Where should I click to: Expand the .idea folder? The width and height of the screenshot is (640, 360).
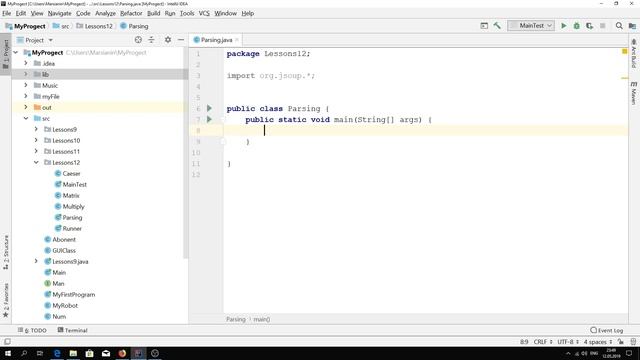click(26, 63)
